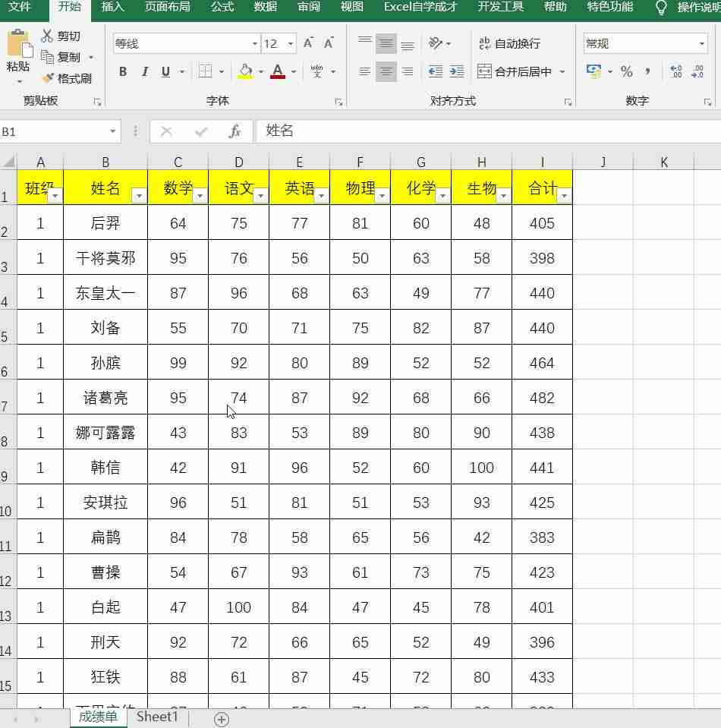The height and width of the screenshot is (728, 721).
Task: Click the text orientation icon
Action: click(436, 43)
